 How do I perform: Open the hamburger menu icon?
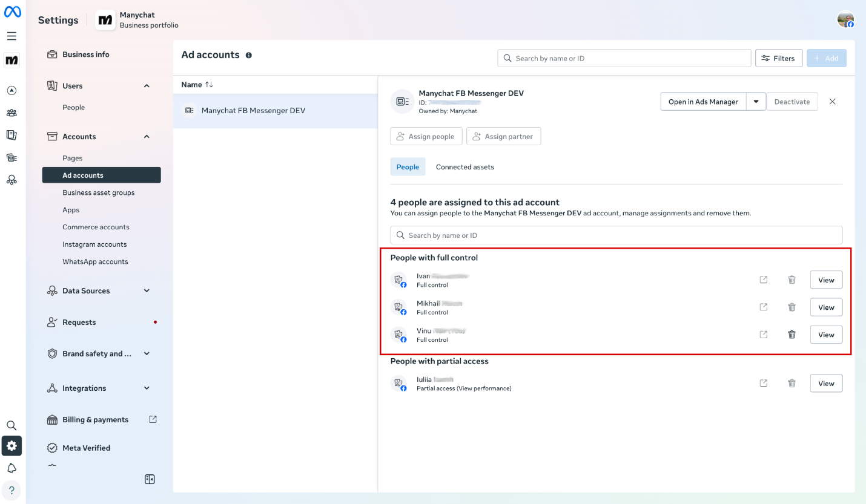pyautogui.click(x=12, y=36)
